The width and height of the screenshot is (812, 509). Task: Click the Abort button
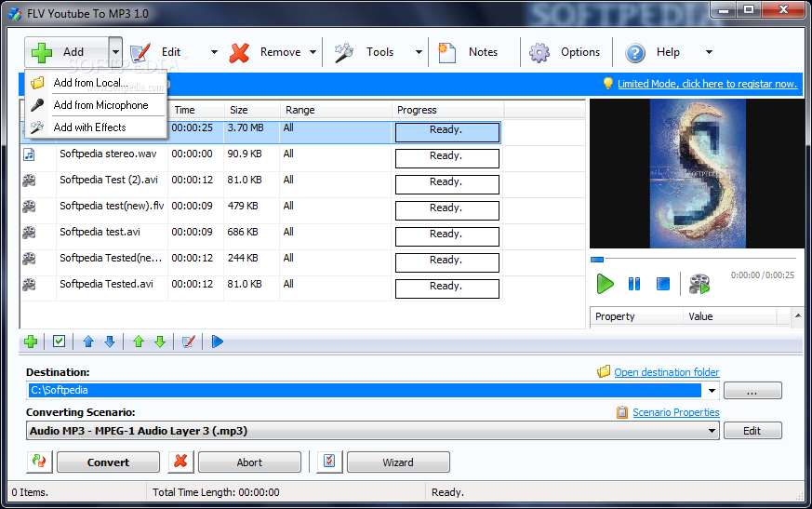pos(249,462)
